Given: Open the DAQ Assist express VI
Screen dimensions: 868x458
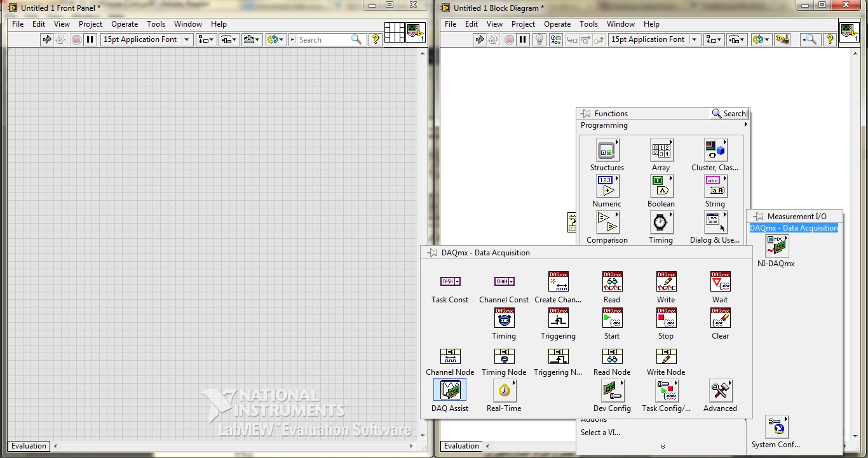Looking at the screenshot, I should click(x=450, y=390).
